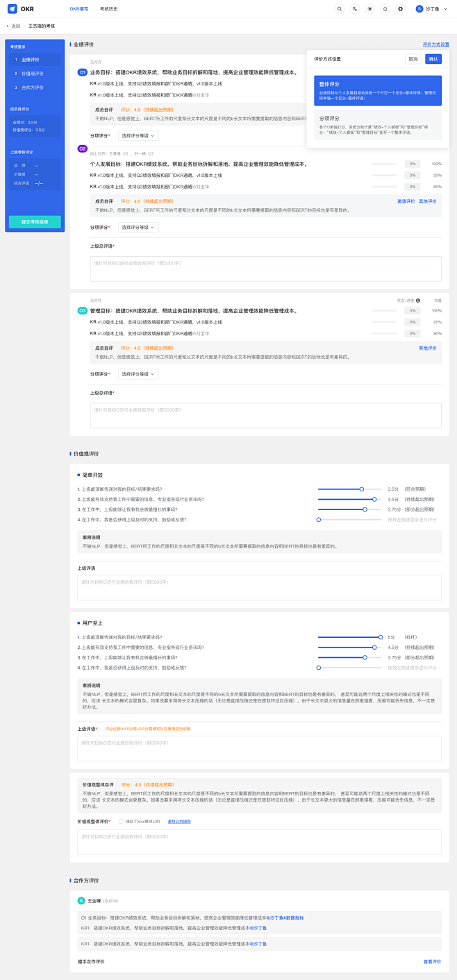Choose the 分项评分 scoring option
The image size is (457, 980).
coord(377,125)
